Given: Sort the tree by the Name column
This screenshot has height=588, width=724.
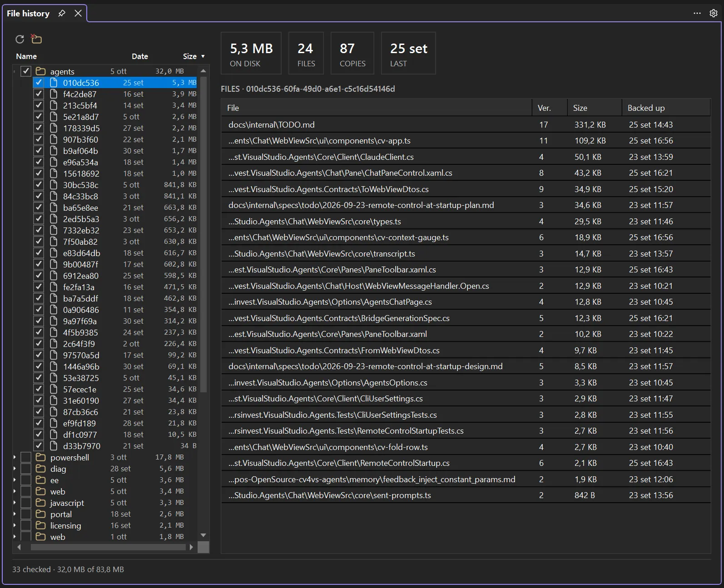Looking at the screenshot, I should point(26,56).
